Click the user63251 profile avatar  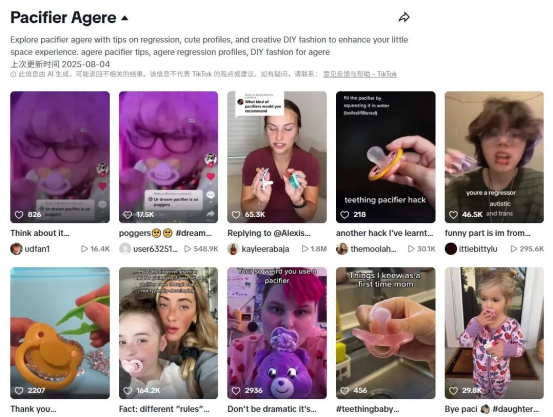(125, 249)
